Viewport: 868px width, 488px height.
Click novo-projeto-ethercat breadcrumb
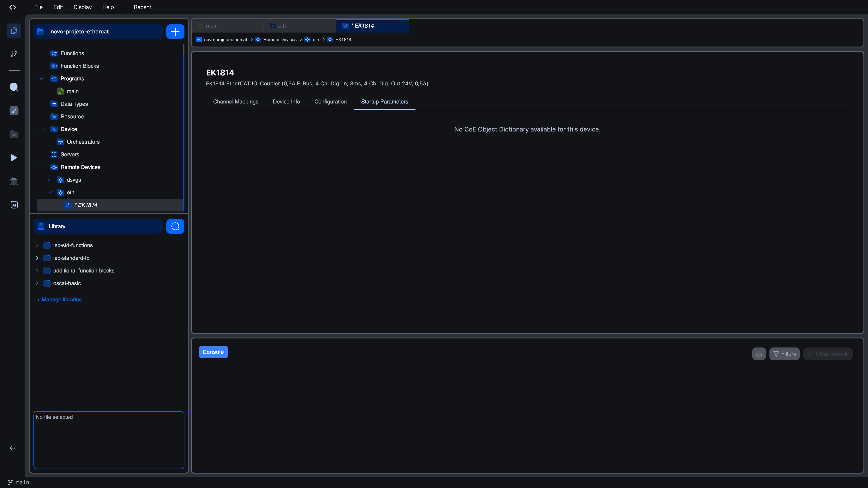225,39
